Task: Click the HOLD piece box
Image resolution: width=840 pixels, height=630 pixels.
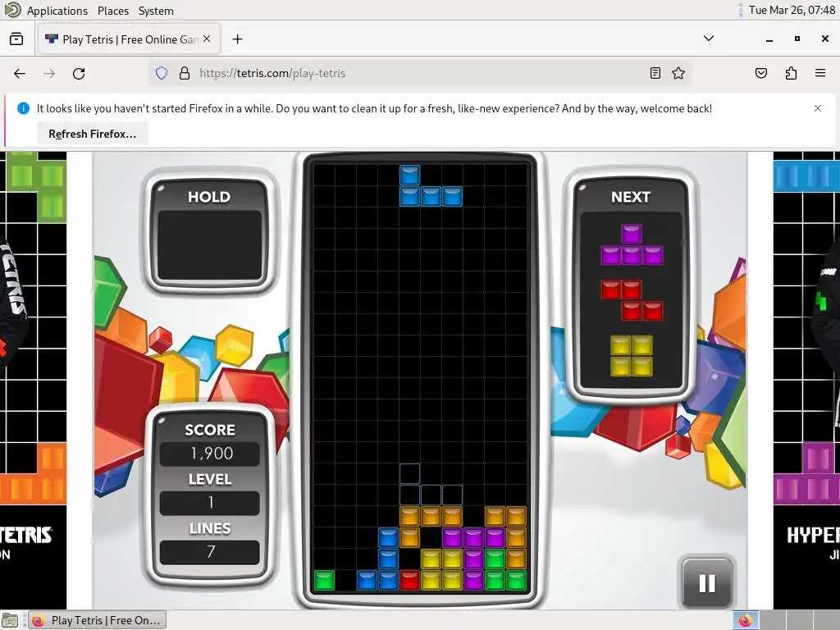Action: pyautogui.click(x=209, y=246)
